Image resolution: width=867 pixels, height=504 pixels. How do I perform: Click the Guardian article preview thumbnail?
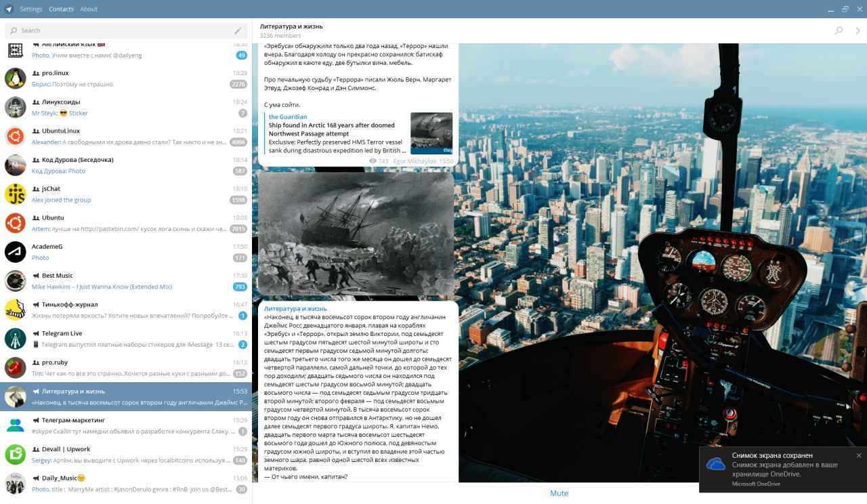[x=431, y=133]
